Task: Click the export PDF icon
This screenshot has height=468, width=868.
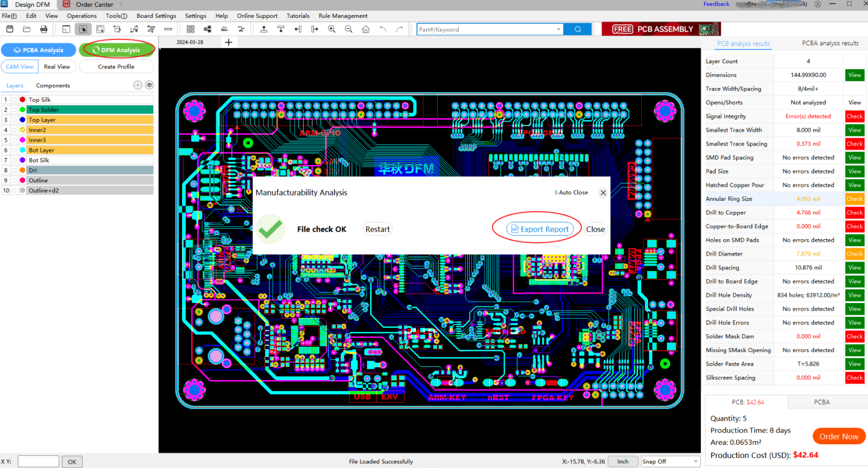Action: click(44, 30)
